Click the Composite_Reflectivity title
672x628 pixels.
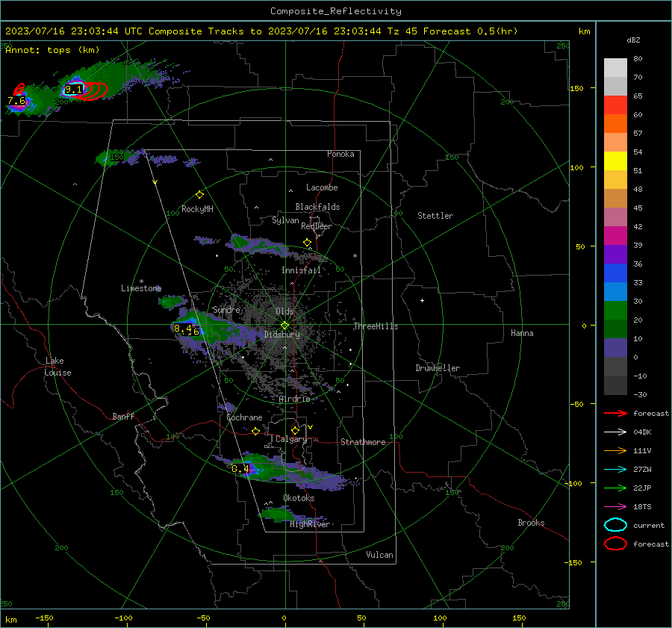click(x=336, y=11)
